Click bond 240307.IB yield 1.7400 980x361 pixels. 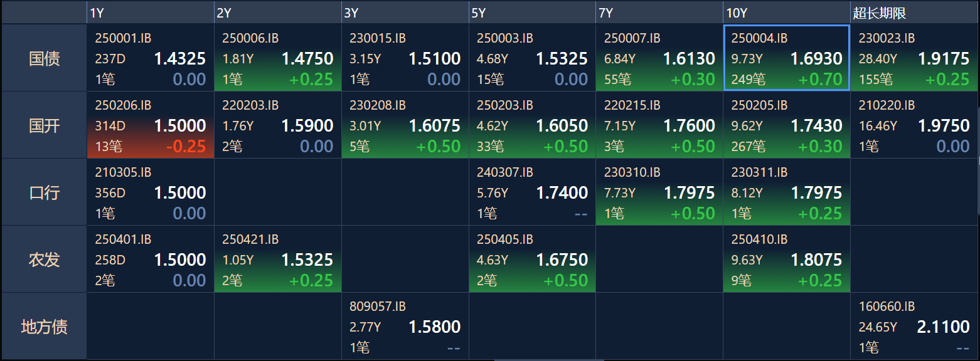(x=562, y=193)
